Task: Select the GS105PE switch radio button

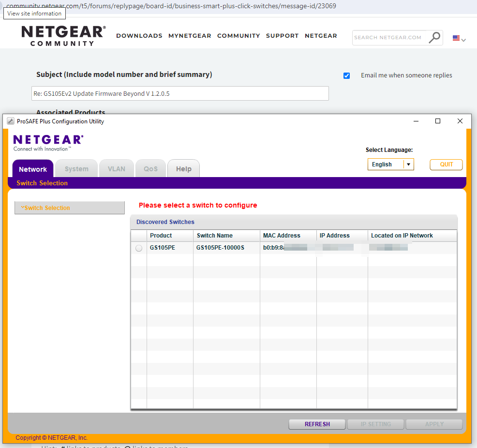Action: coord(139,248)
